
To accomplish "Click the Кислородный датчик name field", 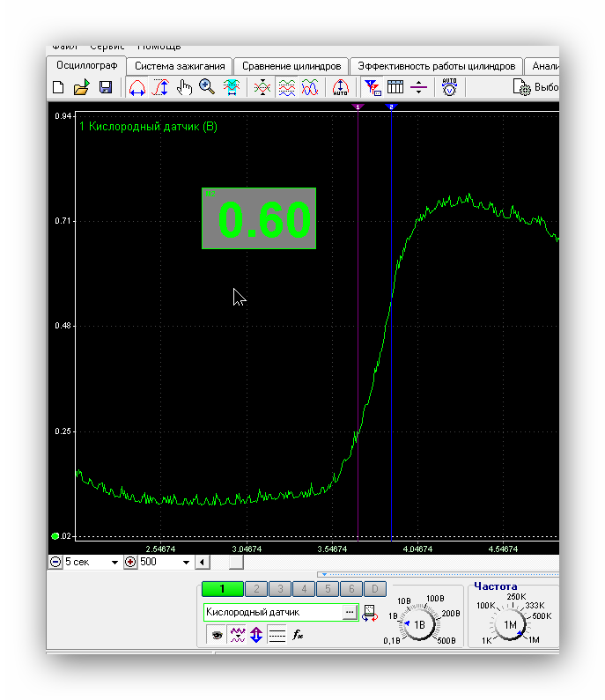I will (273, 612).
